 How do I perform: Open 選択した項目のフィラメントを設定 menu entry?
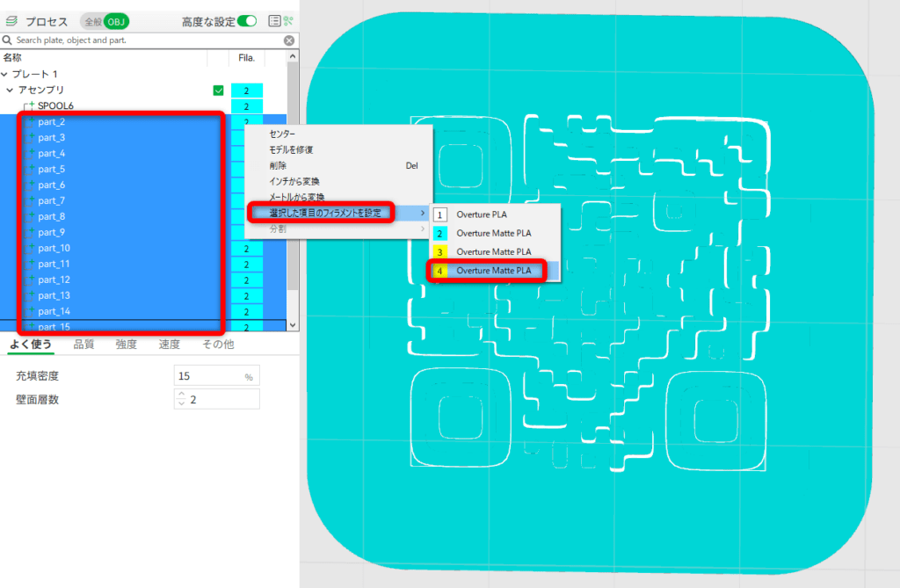click(x=325, y=213)
